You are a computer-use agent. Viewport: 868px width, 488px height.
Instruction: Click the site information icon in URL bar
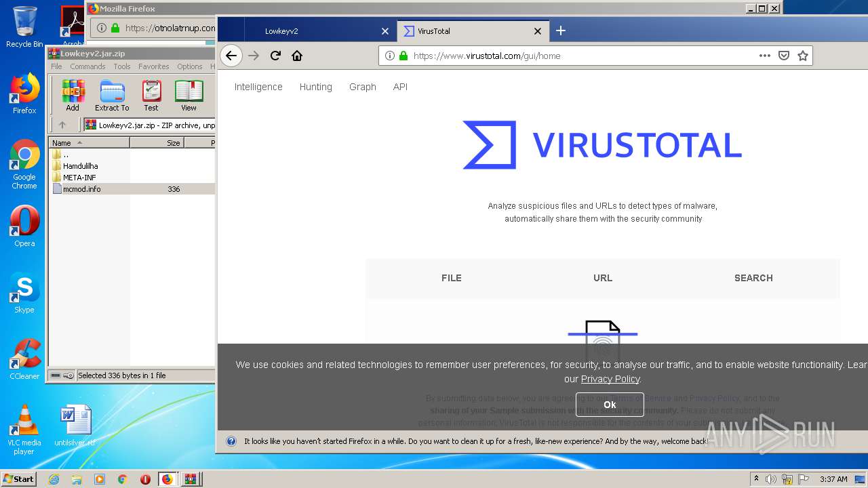pyautogui.click(x=390, y=56)
